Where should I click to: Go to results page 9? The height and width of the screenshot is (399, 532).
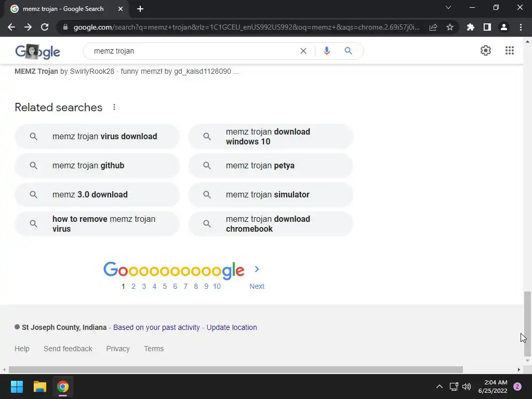point(206,286)
